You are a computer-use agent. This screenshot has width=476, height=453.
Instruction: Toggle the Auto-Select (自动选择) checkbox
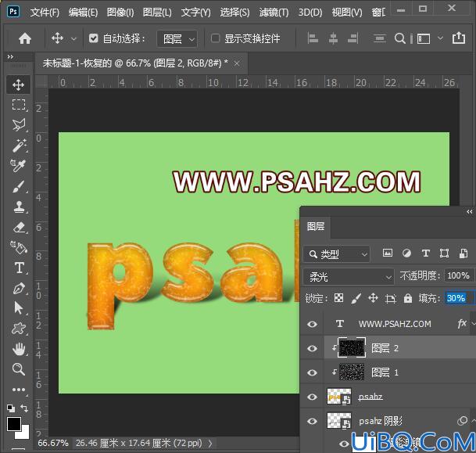(x=94, y=38)
